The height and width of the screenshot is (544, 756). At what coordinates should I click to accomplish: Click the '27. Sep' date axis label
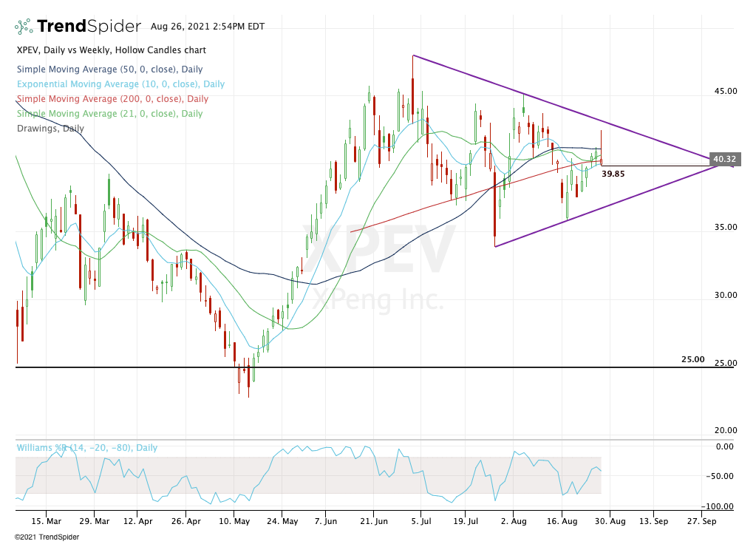point(701,521)
